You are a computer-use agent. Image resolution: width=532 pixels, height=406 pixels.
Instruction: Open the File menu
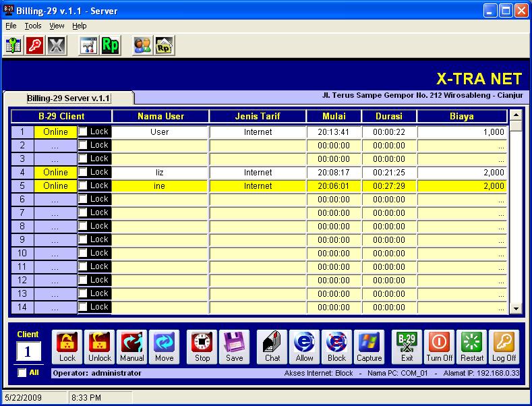[11, 26]
